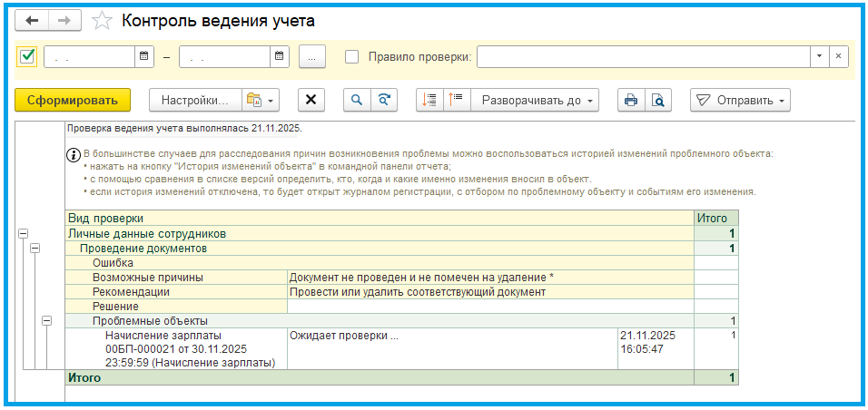
Task: Add report to favorites with star icon
Action: (103, 20)
